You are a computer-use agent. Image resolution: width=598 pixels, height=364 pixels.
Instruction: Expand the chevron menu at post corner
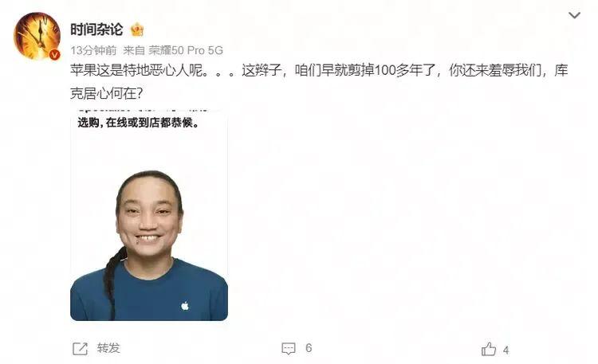click(574, 15)
